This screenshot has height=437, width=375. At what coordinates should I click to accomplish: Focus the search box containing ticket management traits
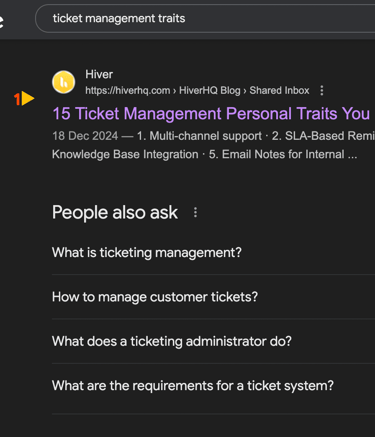pos(205,19)
